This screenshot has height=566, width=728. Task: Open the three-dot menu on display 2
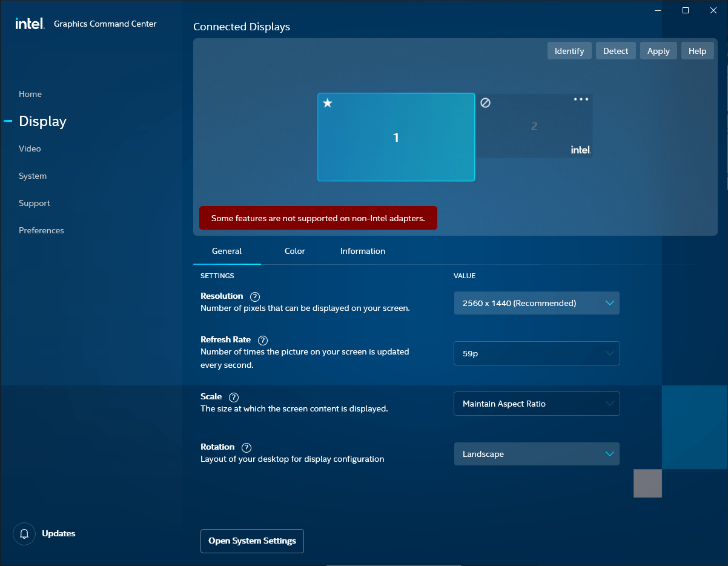point(581,99)
